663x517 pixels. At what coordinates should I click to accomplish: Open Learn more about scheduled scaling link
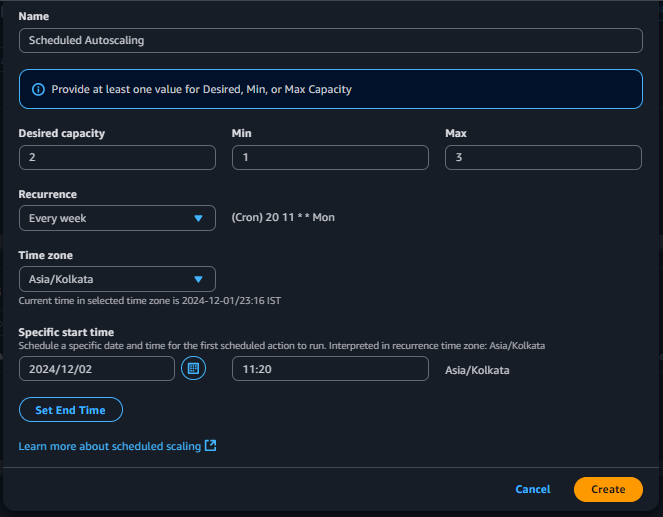(110, 446)
